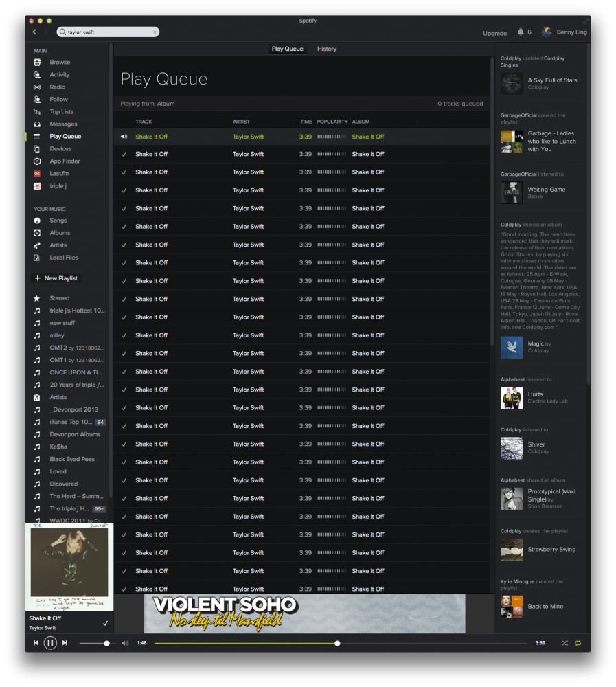
Task: Open Messages inbox
Action: (63, 124)
